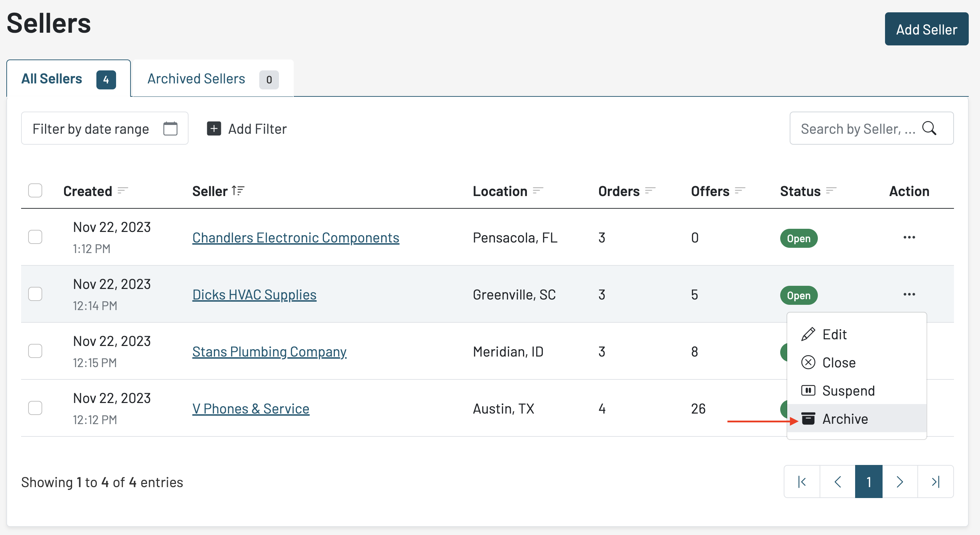The height and width of the screenshot is (535, 980).
Task: Click the search magnifier icon
Action: tap(929, 129)
